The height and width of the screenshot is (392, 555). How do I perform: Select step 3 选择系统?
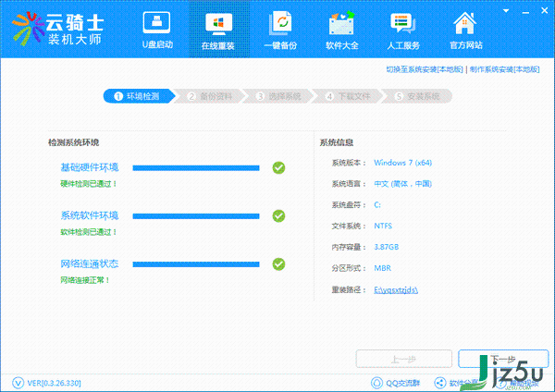[278, 96]
